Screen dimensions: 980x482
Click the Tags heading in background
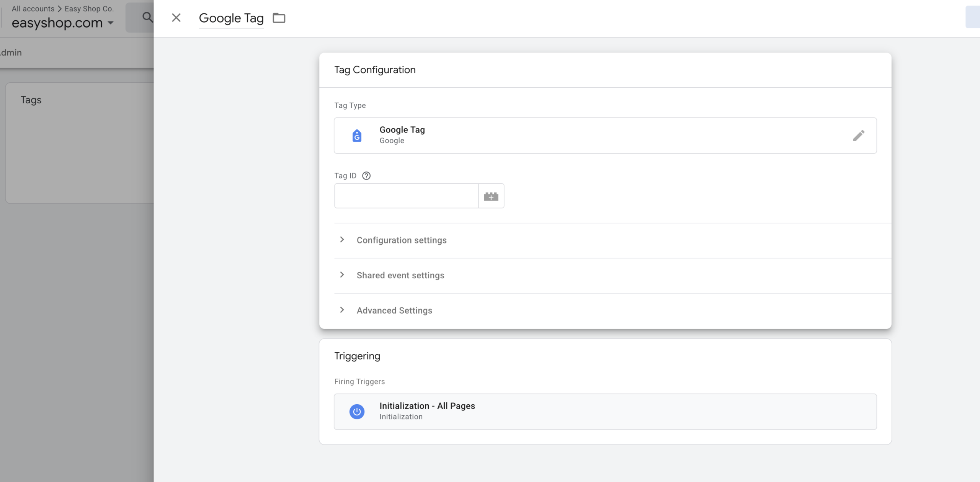[x=31, y=100]
